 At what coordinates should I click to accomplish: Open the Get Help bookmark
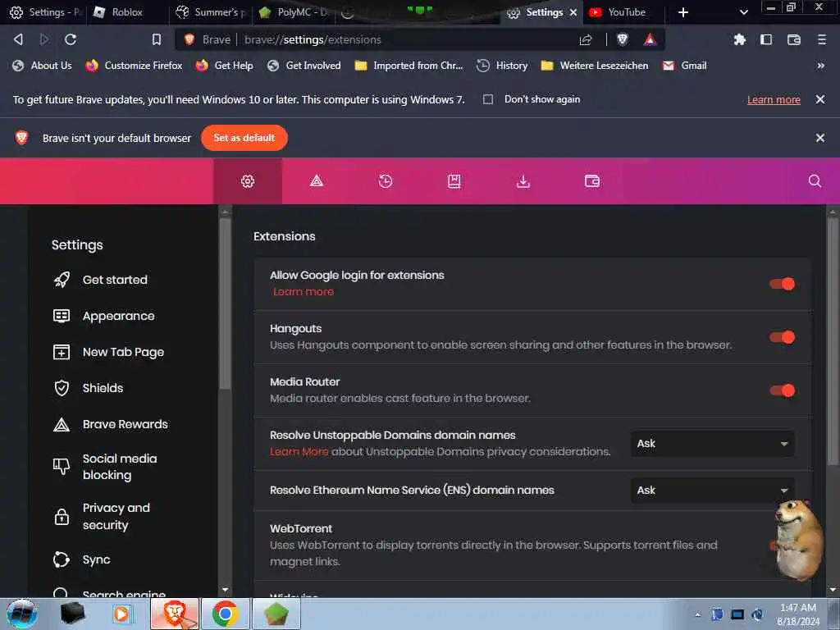[x=225, y=66]
